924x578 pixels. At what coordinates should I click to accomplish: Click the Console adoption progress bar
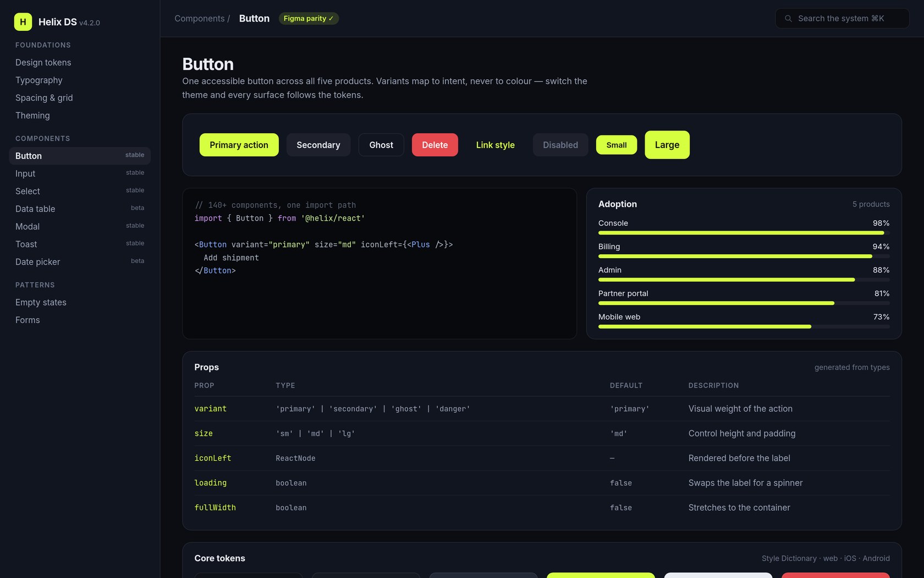click(744, 233)
